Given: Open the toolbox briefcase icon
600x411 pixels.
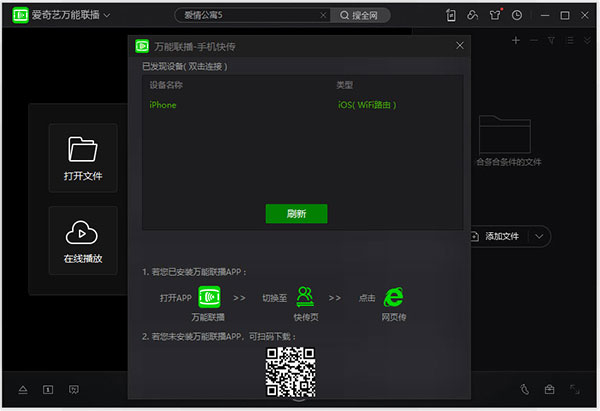Looking at the screenshot, I should click(549, 390).
